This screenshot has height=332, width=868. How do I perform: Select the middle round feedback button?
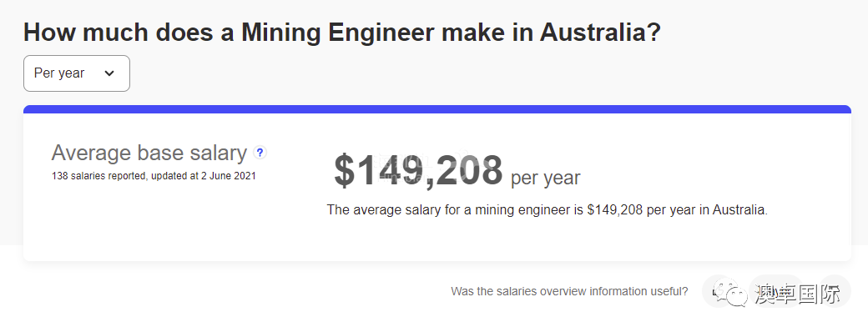[777, 291]
